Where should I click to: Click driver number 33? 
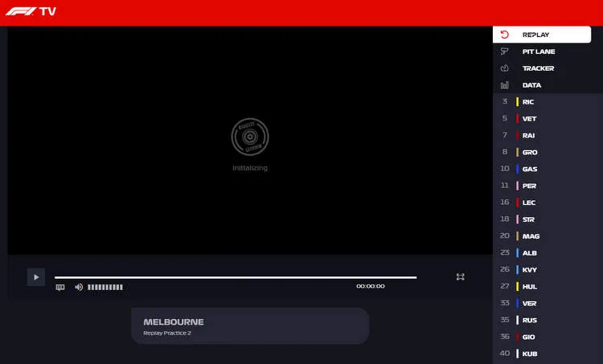pyautogui.click(x=505, y=303)
